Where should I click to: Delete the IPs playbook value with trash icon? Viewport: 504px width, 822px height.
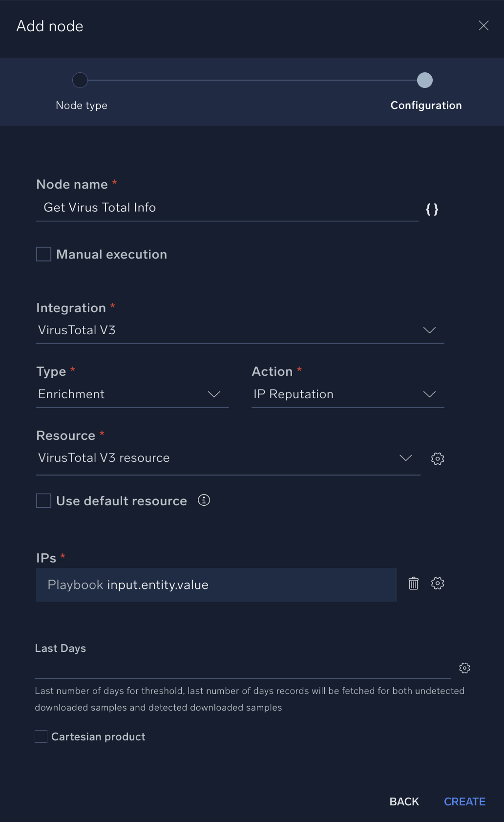pyautogui.click(x=413, y=584)
